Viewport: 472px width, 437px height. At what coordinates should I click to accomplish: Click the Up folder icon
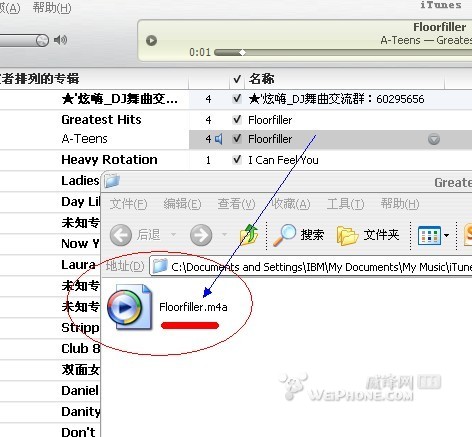(249, 235)
